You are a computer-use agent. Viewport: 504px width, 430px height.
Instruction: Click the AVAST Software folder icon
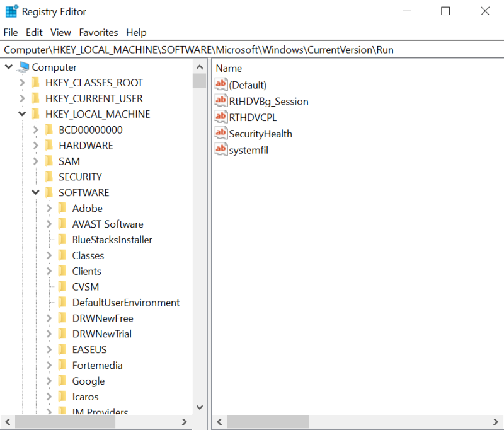coord(62,224)
